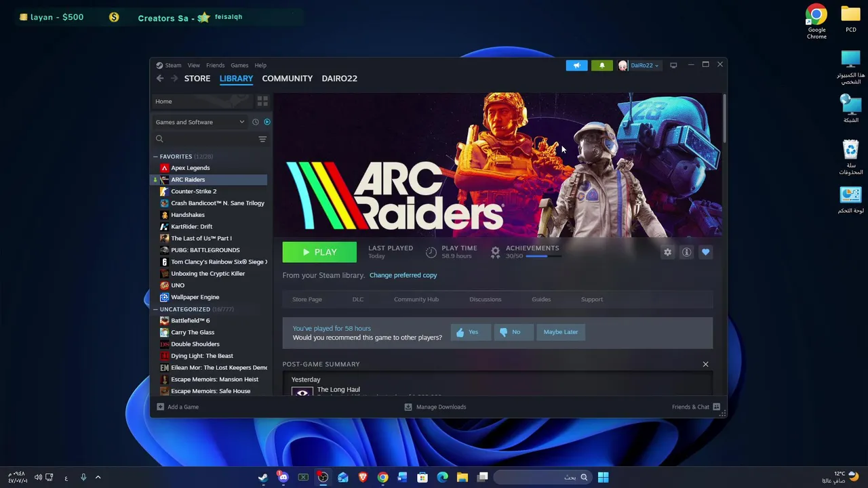The image size is (868, 488).
Task: Open advanced library filter options icon
Action: pyautogui.click(x=262, y=139)
